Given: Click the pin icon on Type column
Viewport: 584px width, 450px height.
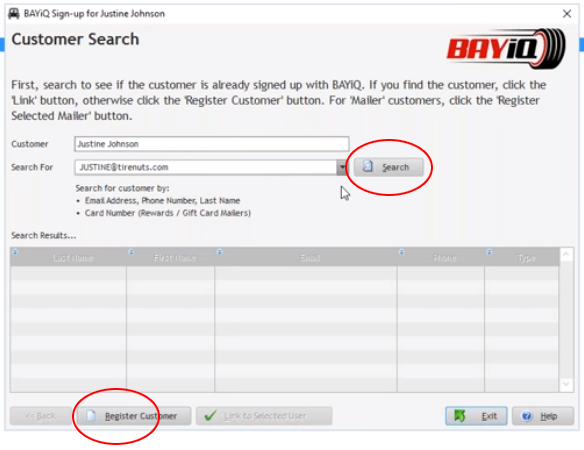Looking at the screenshot, I should (x=489, y=252).
